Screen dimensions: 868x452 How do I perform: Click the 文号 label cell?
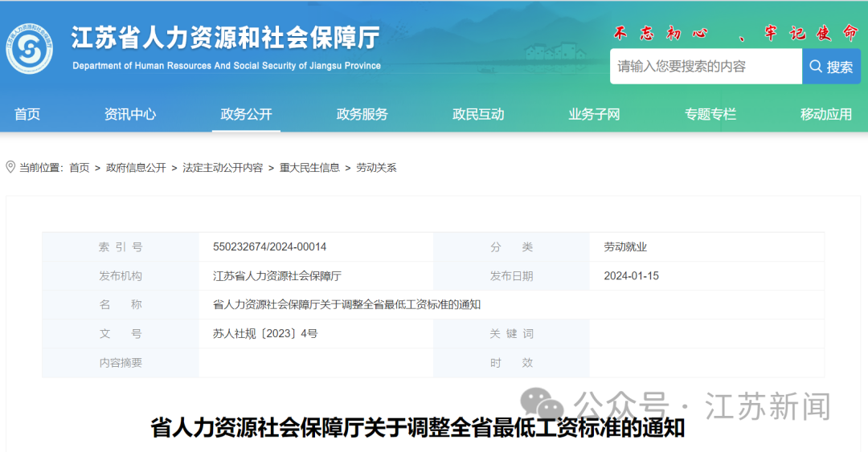[121, 334]
